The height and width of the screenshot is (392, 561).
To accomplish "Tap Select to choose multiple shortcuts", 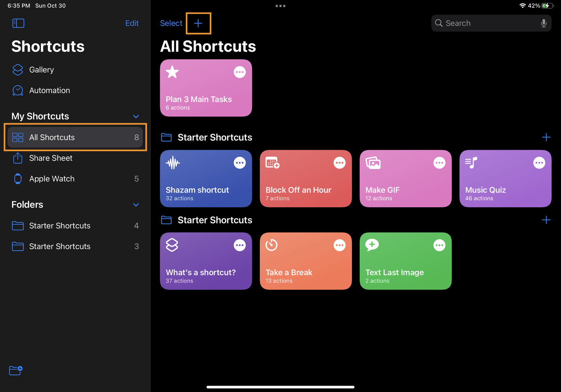I will pos(171,23).
